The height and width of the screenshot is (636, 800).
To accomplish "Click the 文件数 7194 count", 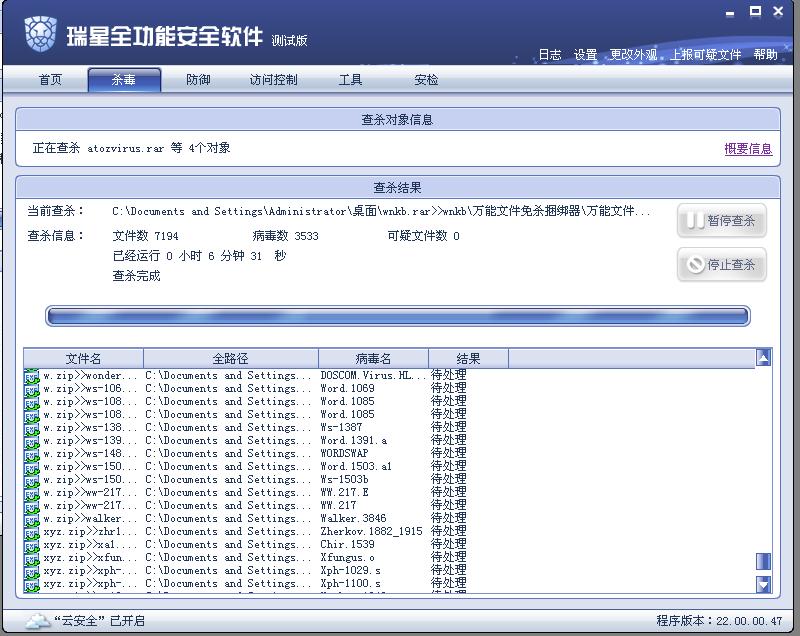I will click(145, 236).
